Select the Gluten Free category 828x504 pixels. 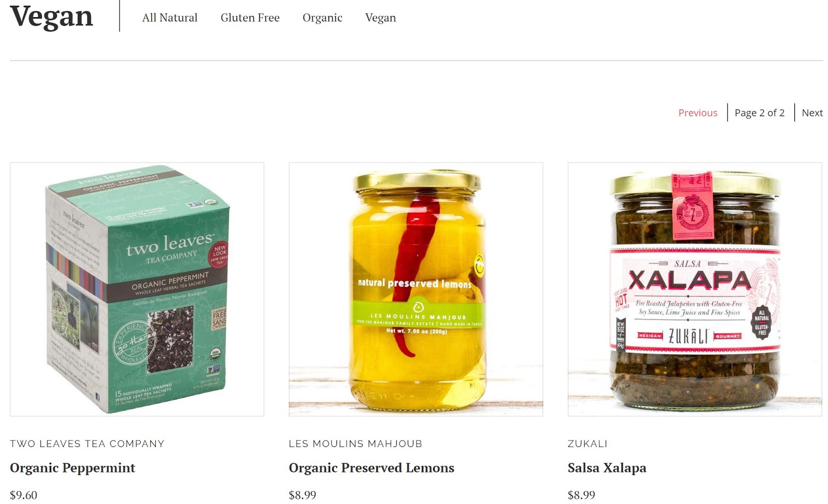250,18
